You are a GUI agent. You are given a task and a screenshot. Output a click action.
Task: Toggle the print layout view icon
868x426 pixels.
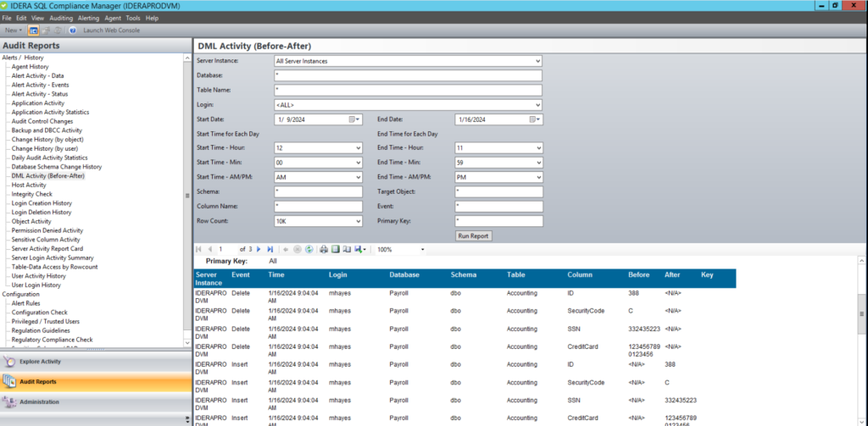point(335,250)
